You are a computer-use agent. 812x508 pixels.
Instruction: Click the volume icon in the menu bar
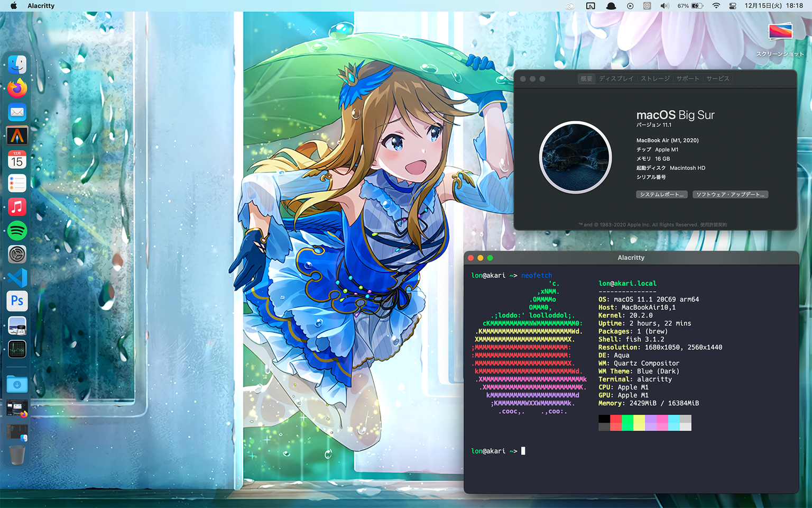(x=665, y=6)
